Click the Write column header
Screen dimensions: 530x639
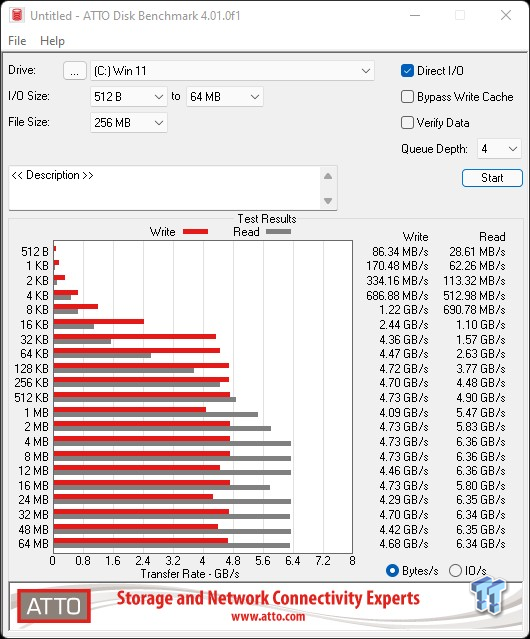coord(416,237)
